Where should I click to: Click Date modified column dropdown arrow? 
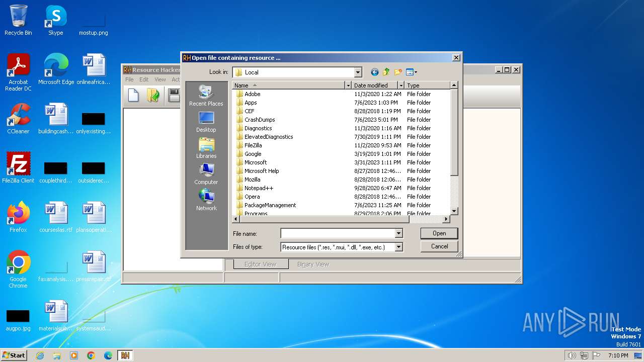click(401, 85)
